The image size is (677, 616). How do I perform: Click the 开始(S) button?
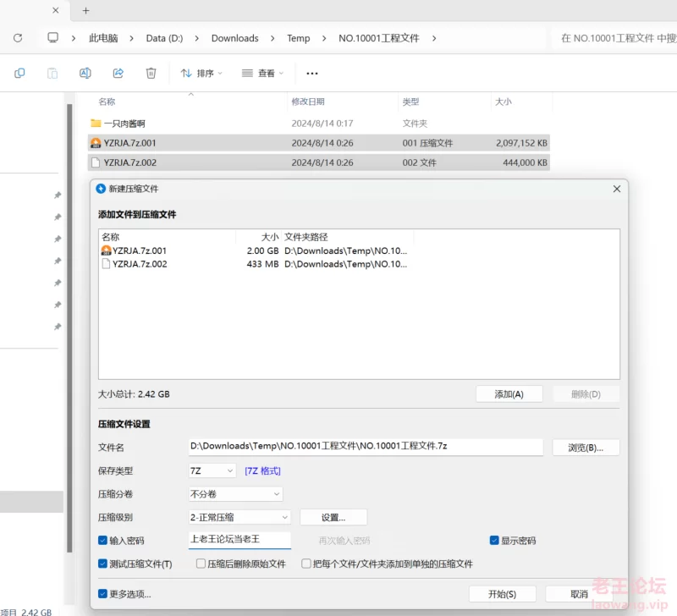tap(503, 594)
